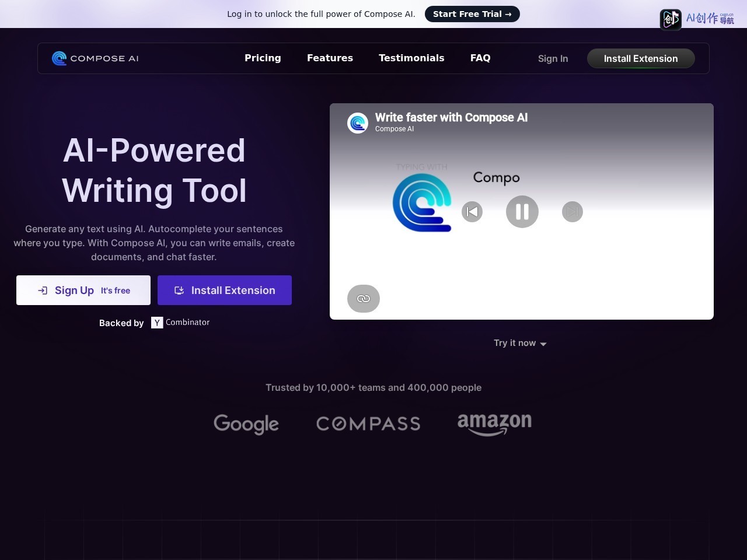Click the Sign In link
This screenshot has width=747, height=560.
coord(553,58)
